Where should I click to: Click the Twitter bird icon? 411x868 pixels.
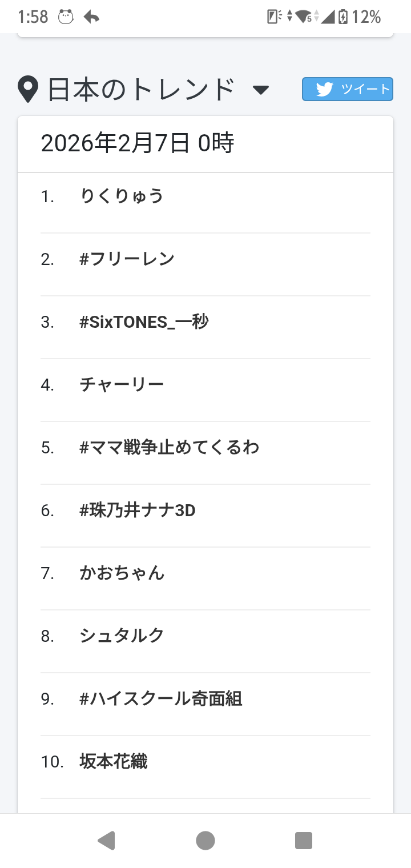pyautogui.click(x=324, y=89)
